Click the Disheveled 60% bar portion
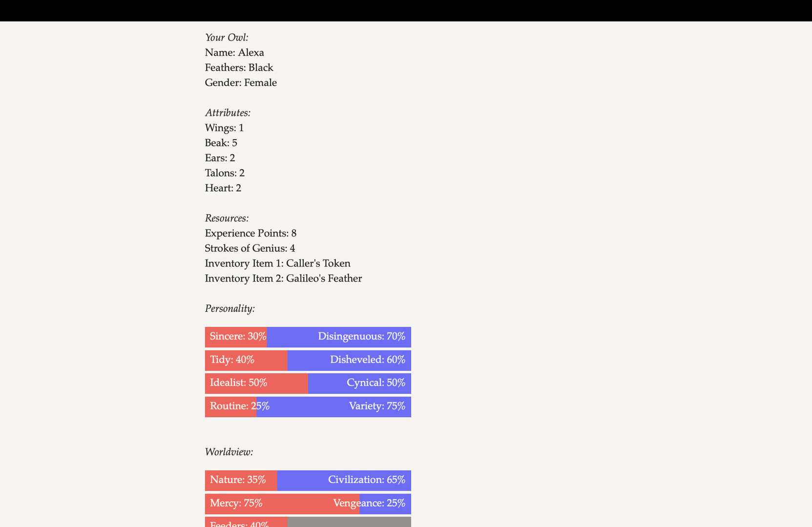Image resolution: width=812 pixels, height=527 pixels. [349, 360]
